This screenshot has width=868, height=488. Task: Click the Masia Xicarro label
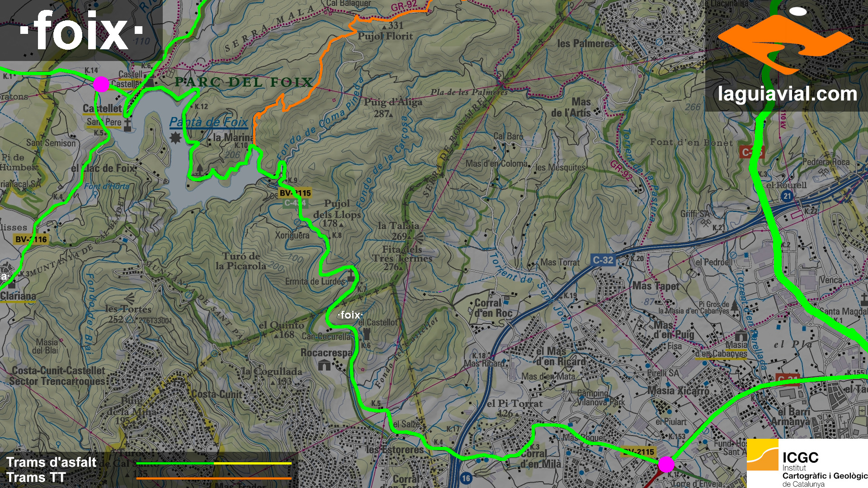[x=678, y=391]
